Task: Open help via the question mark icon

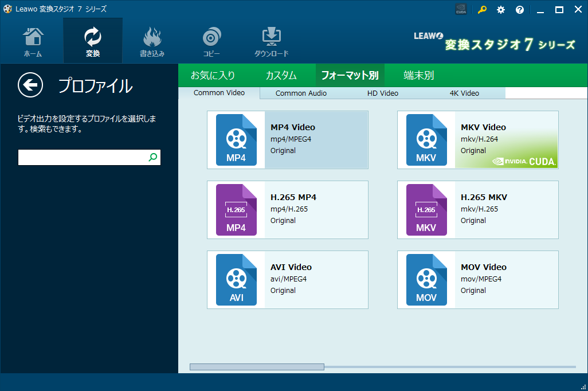Action: click(519, 10)
